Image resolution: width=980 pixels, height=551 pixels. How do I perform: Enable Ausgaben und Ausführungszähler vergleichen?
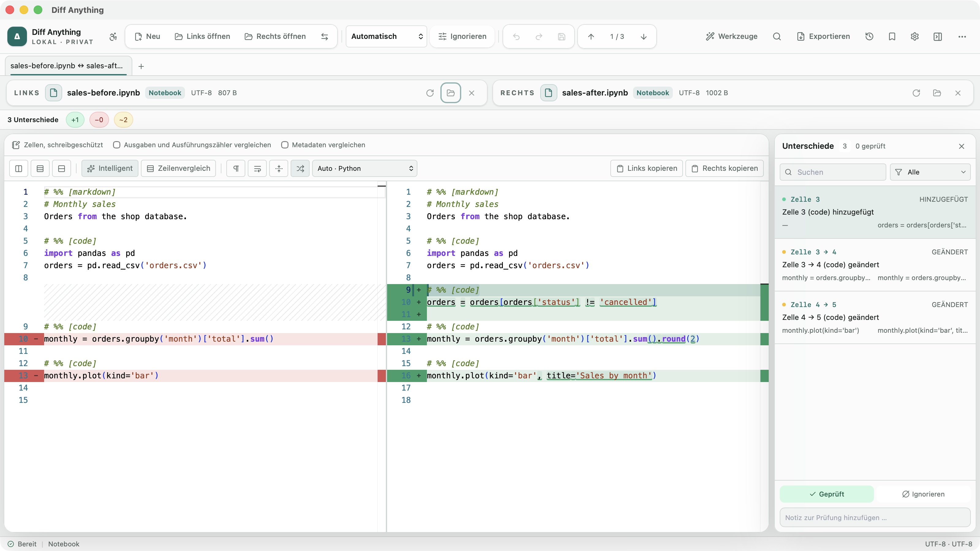click(117, 145)
